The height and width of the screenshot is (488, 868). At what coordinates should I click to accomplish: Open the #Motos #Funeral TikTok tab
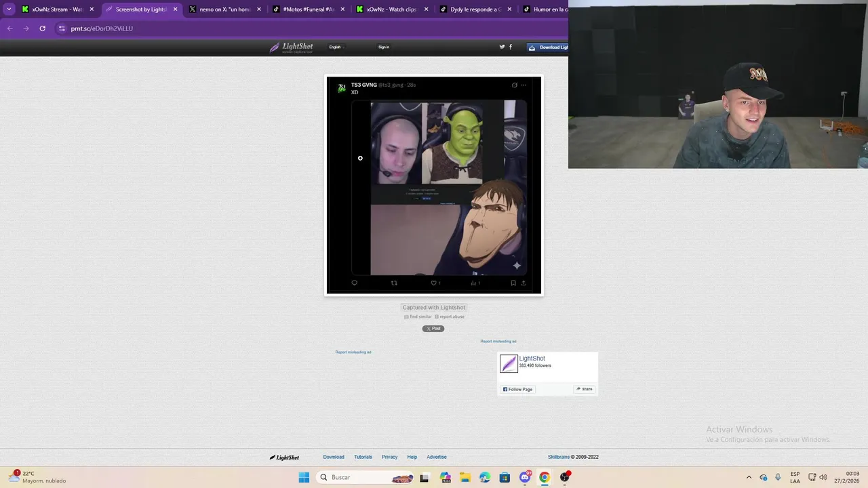[x=307, y=9]
